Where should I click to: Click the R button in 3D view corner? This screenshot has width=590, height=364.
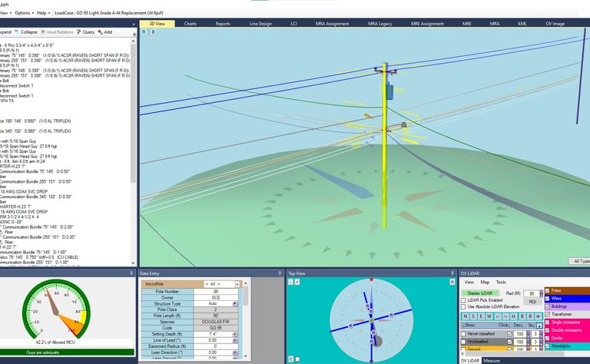(x=144, y=32)
